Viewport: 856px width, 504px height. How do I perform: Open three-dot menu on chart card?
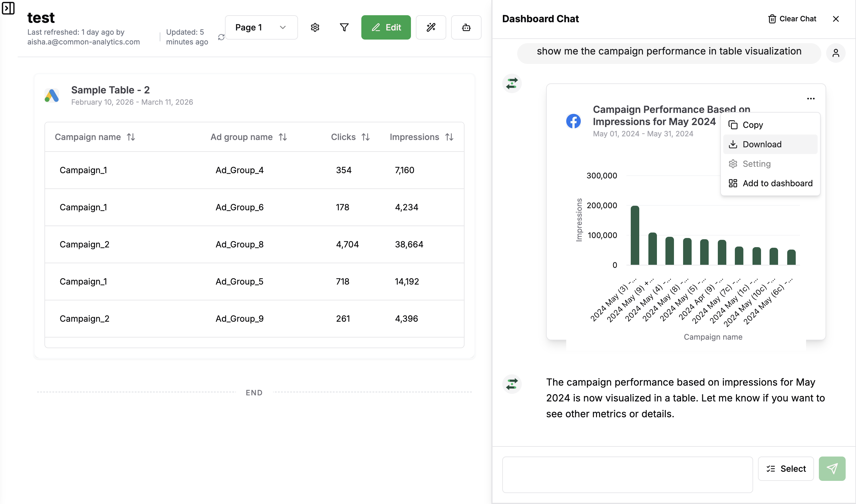click(810, 99)
